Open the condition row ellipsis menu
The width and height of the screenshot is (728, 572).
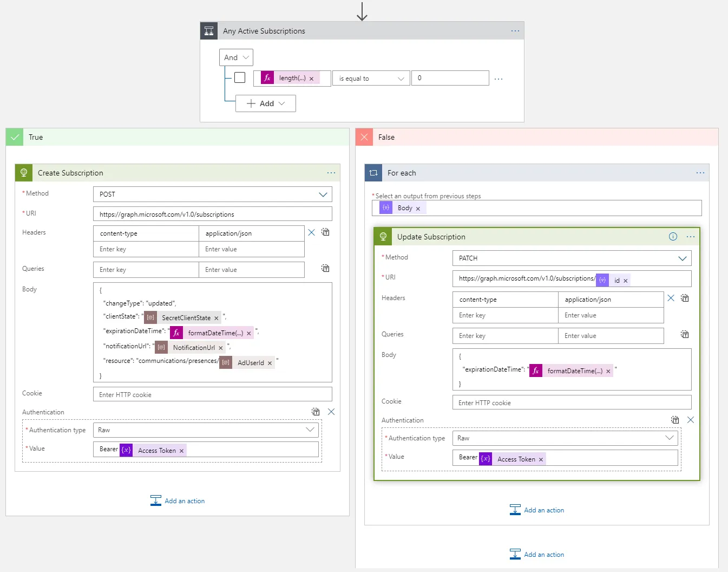[x=499, y=79]
